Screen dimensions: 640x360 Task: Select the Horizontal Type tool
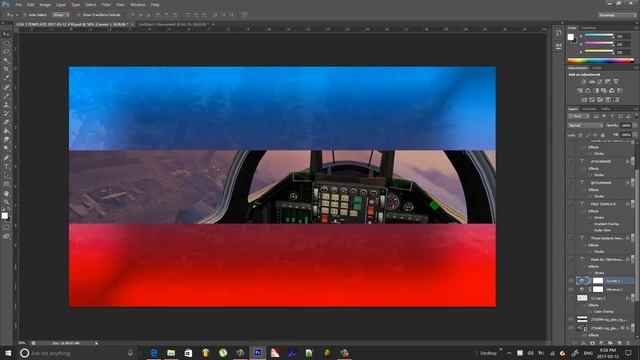click(6, 166)
